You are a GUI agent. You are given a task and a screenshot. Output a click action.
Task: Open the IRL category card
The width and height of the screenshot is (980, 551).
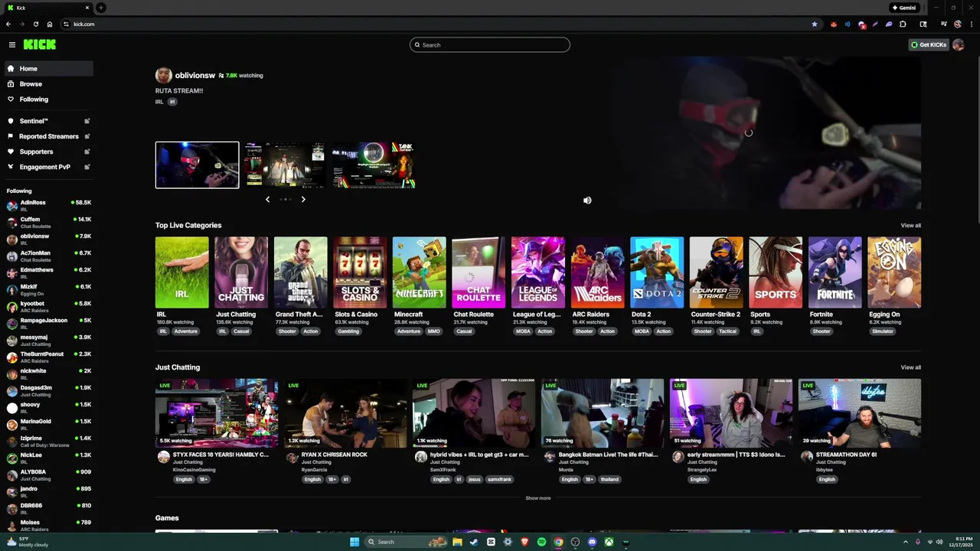(x=182, y=272)
